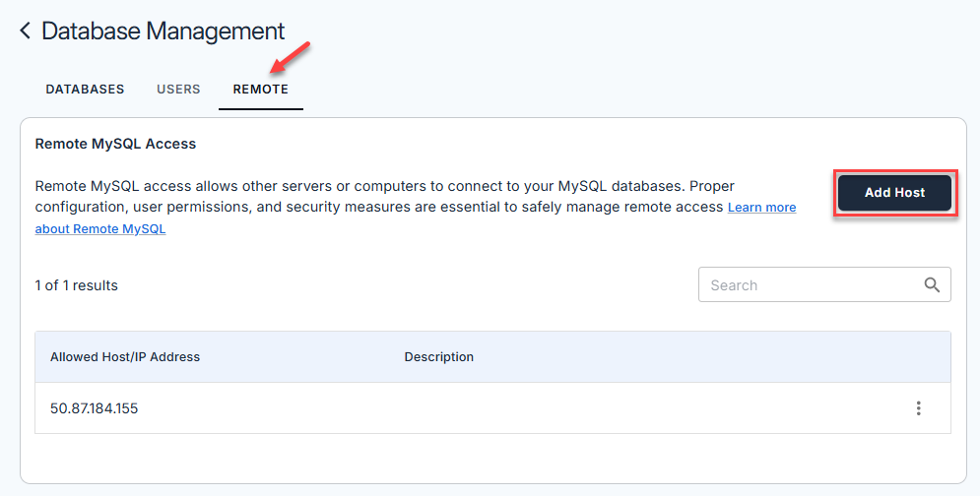
Task: Open the USERS tab
Action: pyautogui.click(x=178, y=90)
